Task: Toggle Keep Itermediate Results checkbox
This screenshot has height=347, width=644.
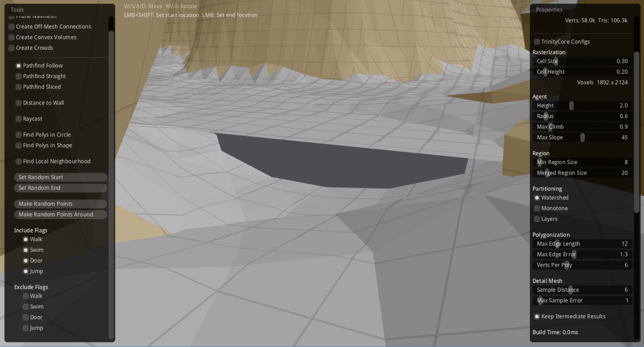Action: tap(570, 317)
